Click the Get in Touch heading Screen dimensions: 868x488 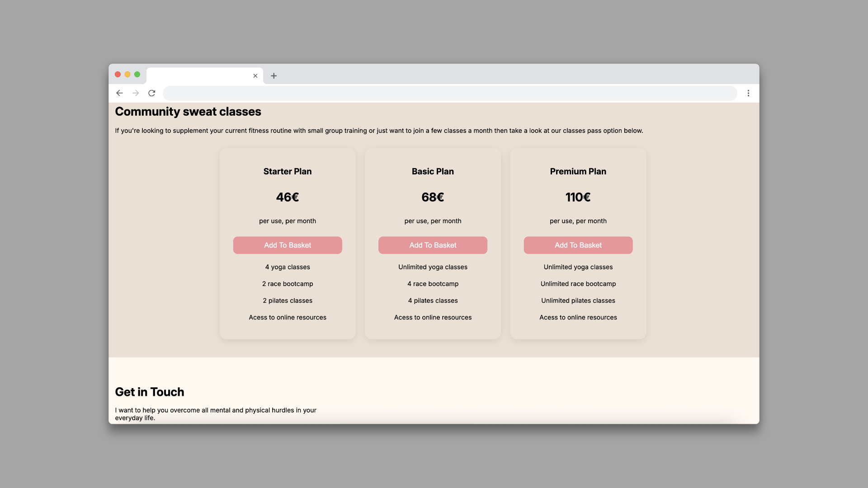[x=150, y=392]
